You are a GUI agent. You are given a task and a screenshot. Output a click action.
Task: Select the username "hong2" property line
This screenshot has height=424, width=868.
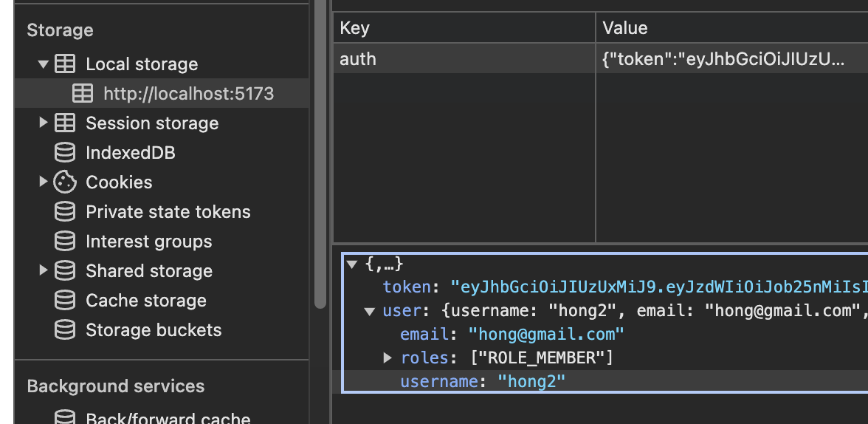[483, 382]
